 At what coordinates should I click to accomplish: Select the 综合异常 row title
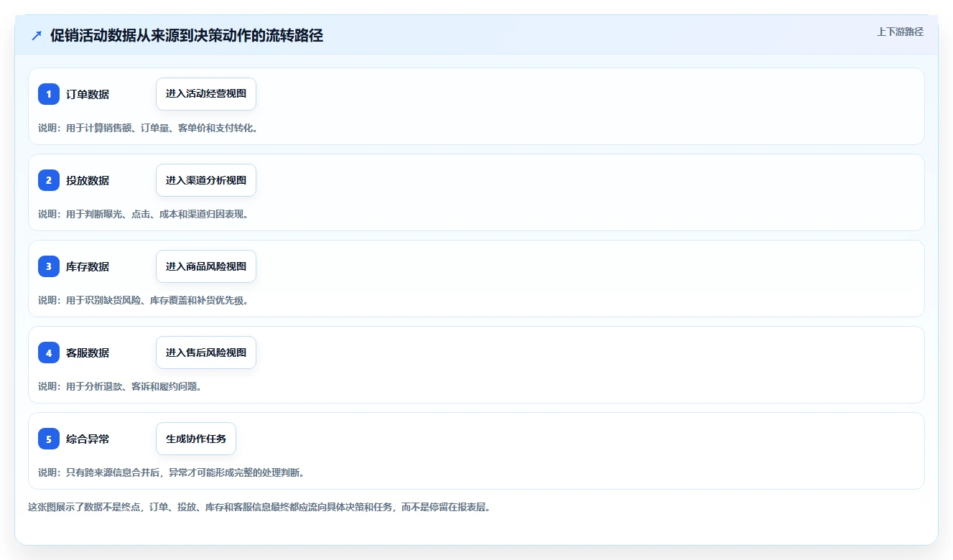tap(88, 439)
